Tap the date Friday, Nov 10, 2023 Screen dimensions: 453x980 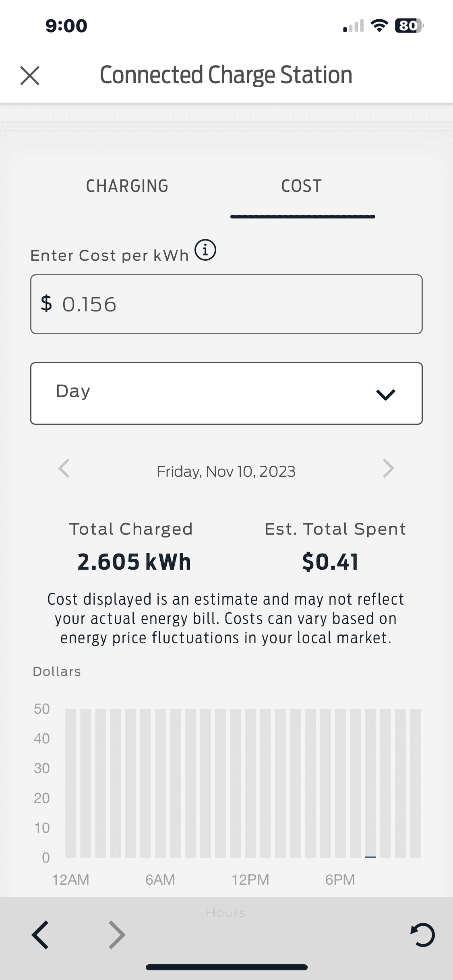tap(226, 471)
